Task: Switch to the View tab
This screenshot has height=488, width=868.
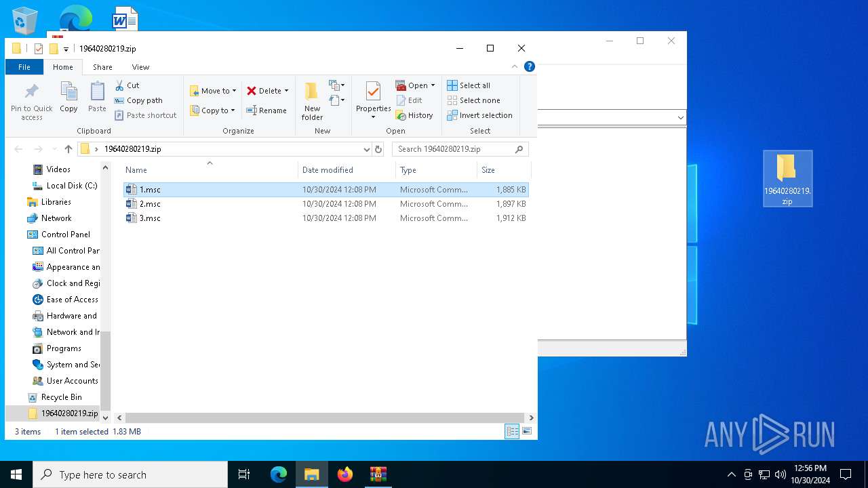Action: coord(140,67)
